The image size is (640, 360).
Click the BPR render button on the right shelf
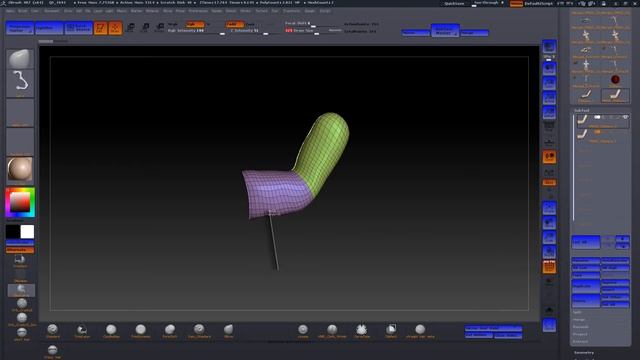(549, 47)
